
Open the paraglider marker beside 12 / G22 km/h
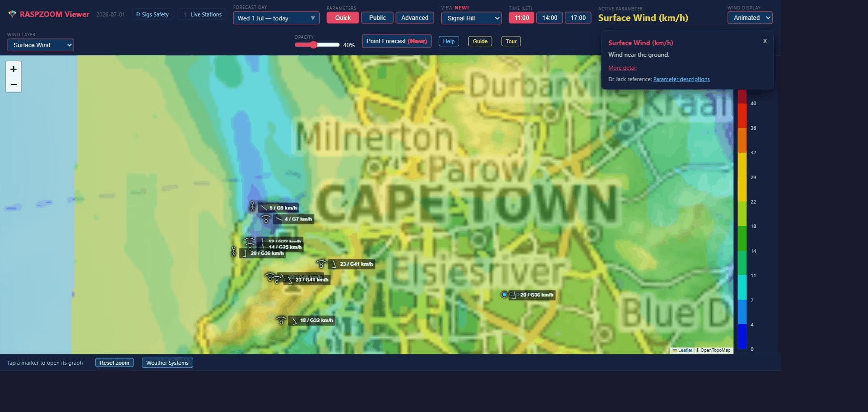[x=249, y=241]
